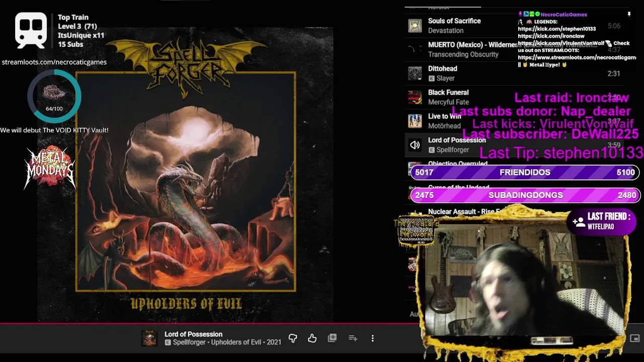
Task: Click the Top Train icon in the overlay
Action: (31, 30)
